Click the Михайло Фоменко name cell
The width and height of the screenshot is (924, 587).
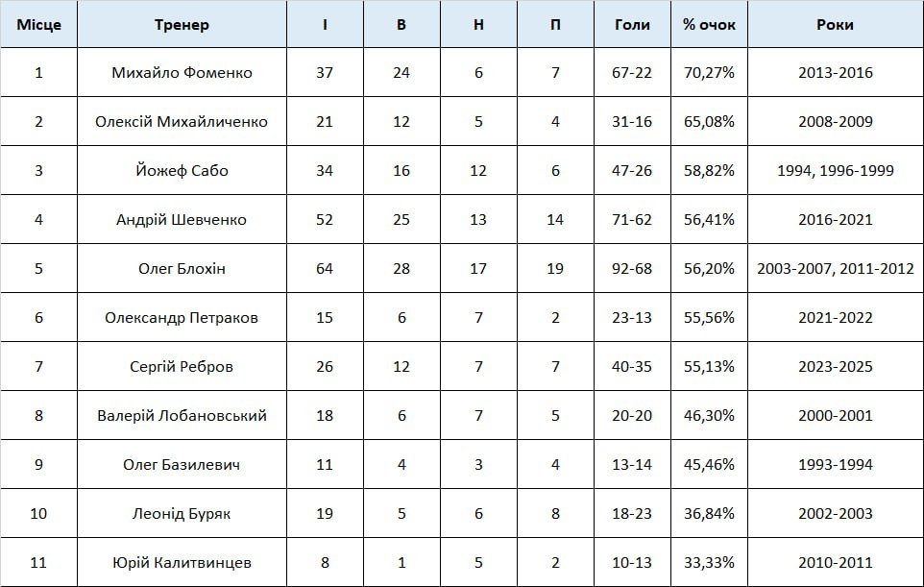182,73
